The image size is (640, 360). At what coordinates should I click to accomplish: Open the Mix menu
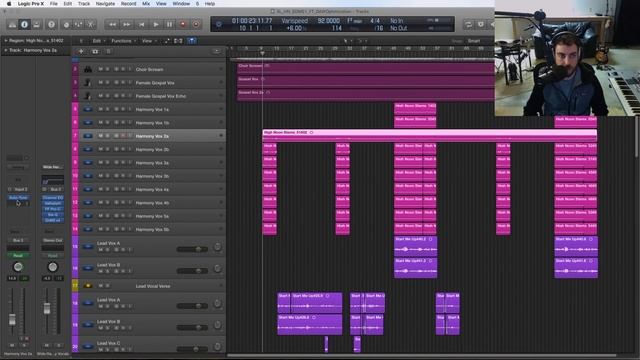[146, 4]
